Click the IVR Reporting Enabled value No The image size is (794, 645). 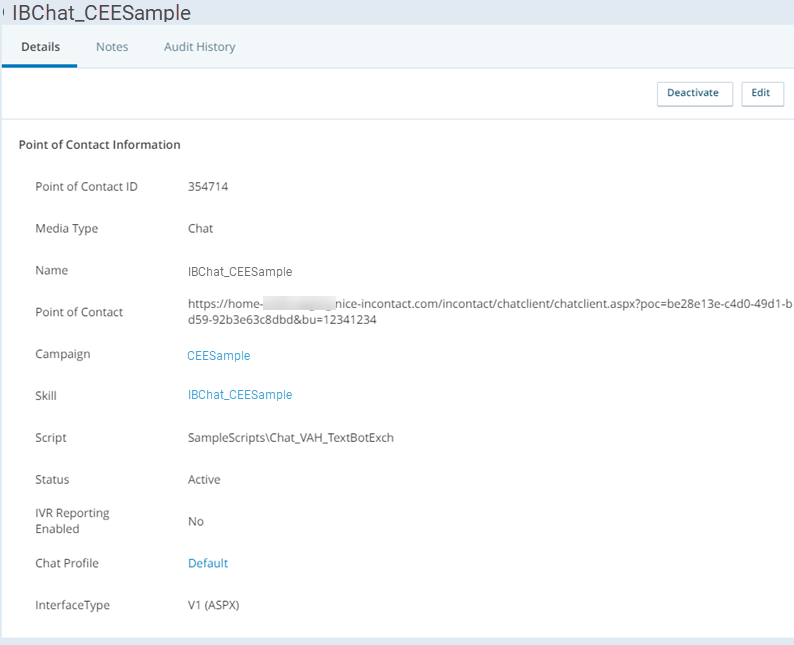[196, 521]
